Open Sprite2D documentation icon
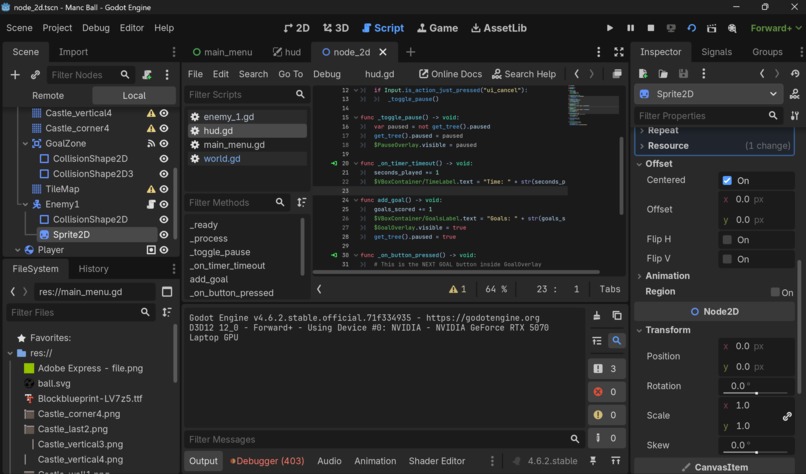This screenshot has height=474, width=806. [x=795, y=94]
